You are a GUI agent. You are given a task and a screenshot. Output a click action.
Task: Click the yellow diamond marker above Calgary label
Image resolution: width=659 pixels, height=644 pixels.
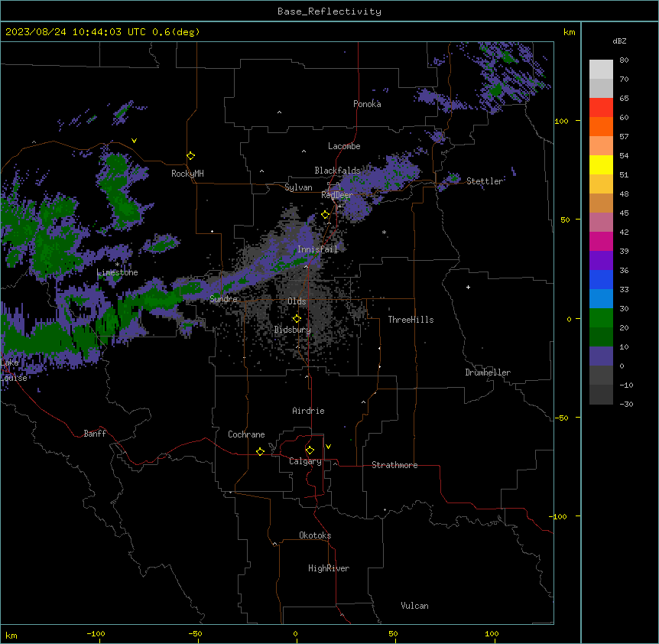[310, 450]
